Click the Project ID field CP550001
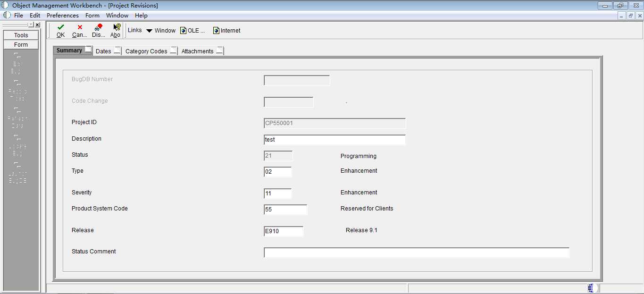The width and height of the screenshot is (644, 294). pos(335,123)
